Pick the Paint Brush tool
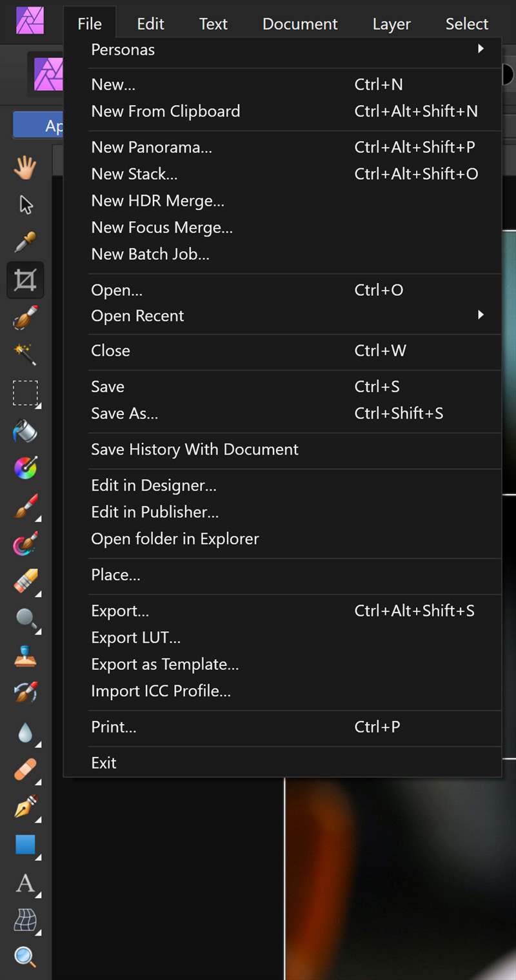Image resolution: width=516 pixels, height=980 pixels. click(x=25, y=506)
